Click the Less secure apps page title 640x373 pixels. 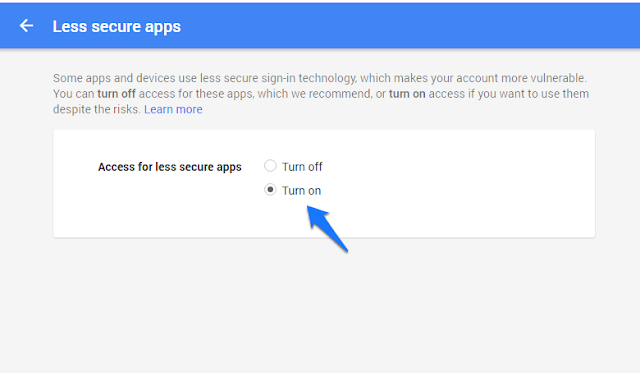117,27
